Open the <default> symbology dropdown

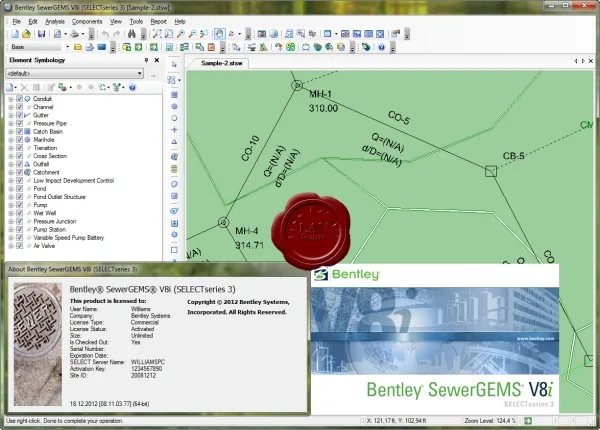(74, 73)
